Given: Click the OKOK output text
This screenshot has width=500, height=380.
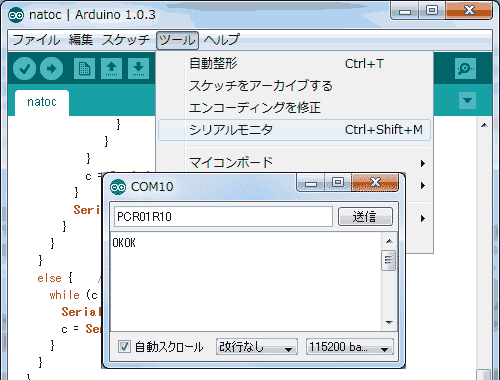Looking at the screenshot, I should pyautogui.click(x=124, y=243).
